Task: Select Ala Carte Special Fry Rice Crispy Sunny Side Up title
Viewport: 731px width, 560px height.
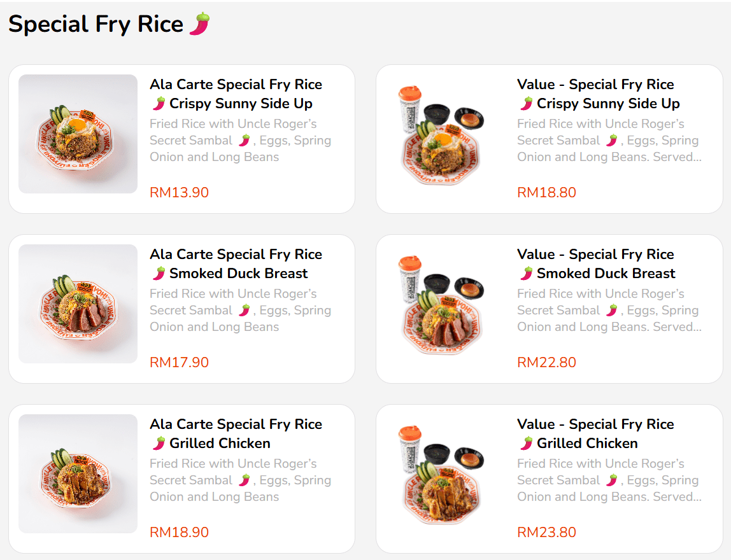Action: [236, 94]
